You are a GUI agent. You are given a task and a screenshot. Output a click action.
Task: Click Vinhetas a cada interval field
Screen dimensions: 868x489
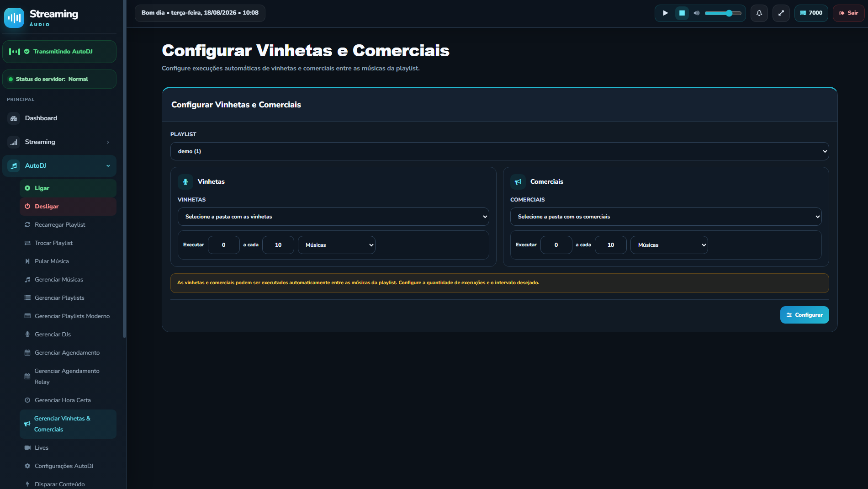(278, 245)
